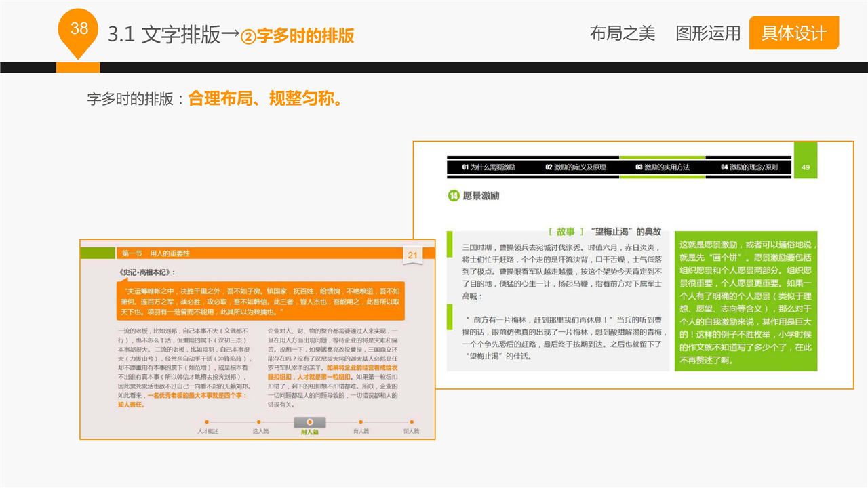The width and height of the screenshot is (868, 488).
Task: Select the 育人篇 timeline step
Action: pos(361,422)
